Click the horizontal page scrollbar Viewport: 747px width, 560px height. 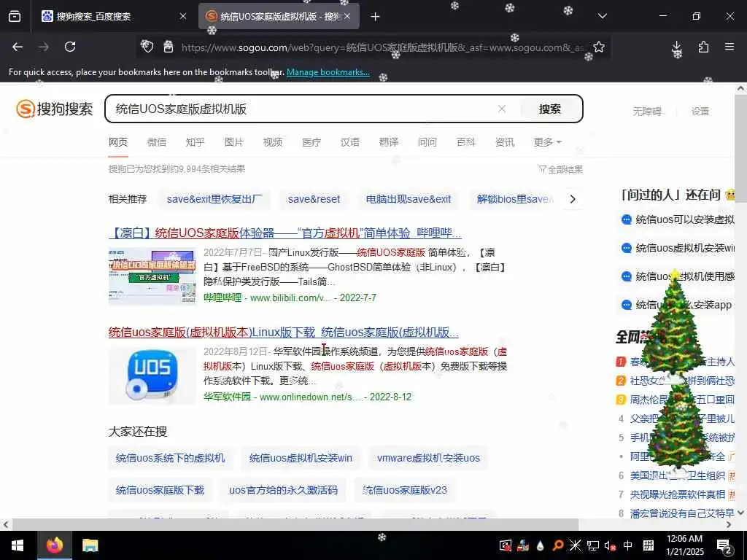(295, 524)
